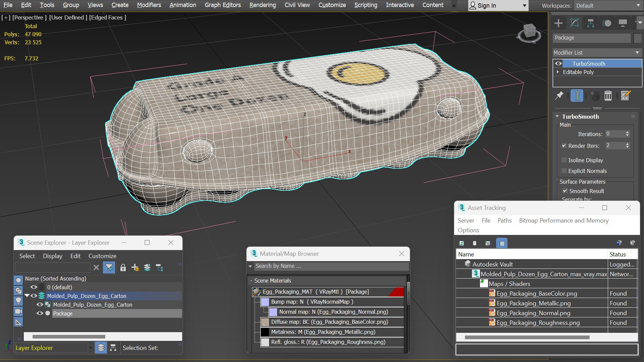The width and height of the screenshot is (644, 362).
Task: Toggle helpers display filter in Scene Explorer
Action: click(18, 322)
